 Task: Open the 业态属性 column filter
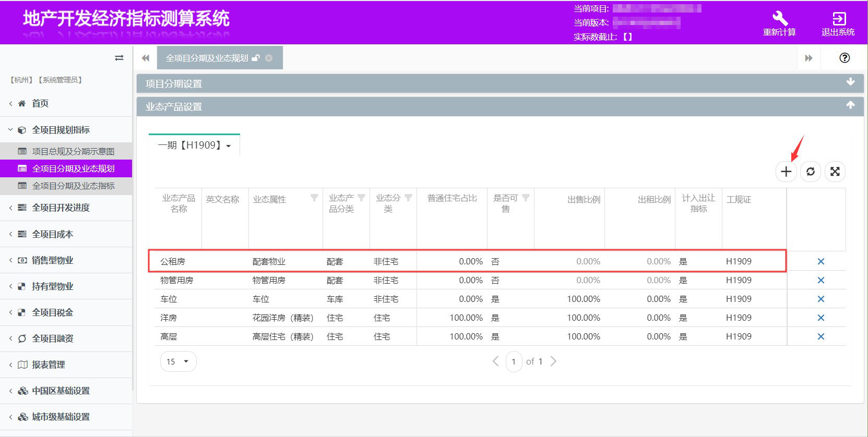(314, 198)
